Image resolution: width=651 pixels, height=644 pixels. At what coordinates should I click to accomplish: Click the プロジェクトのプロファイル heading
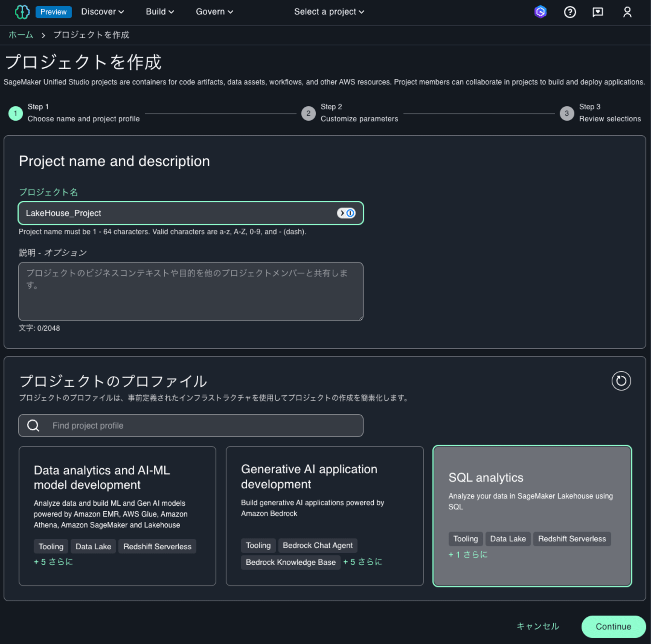(x=113, y=382)
